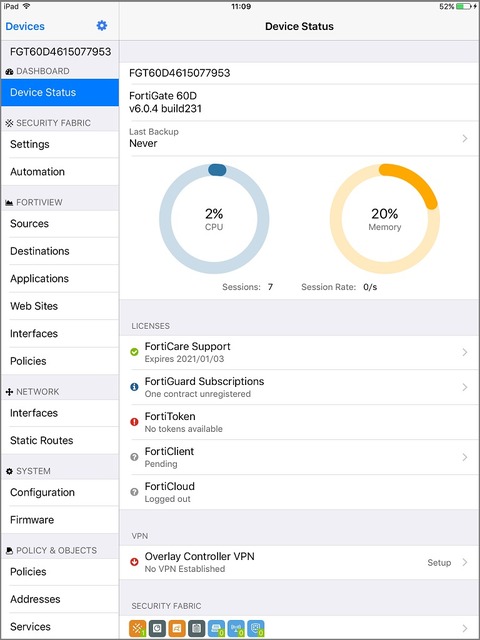This screenshot has height=640, width=480.
Task: Expand the Last Backup row chevron
Action: [x=465, y=138]
